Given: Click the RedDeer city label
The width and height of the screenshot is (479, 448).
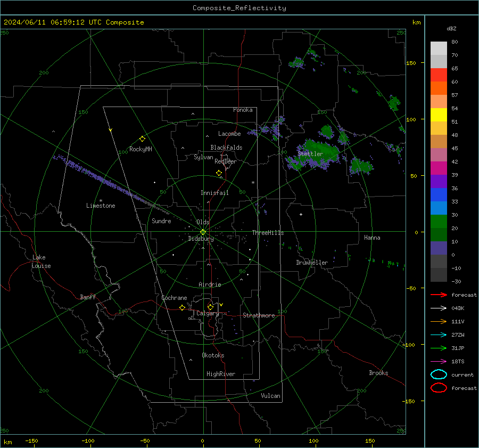Looking at the screenshot, I should 226,161.
